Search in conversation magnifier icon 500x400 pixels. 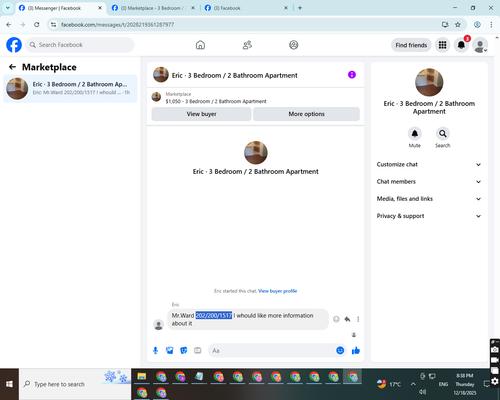tap(443, 134)
